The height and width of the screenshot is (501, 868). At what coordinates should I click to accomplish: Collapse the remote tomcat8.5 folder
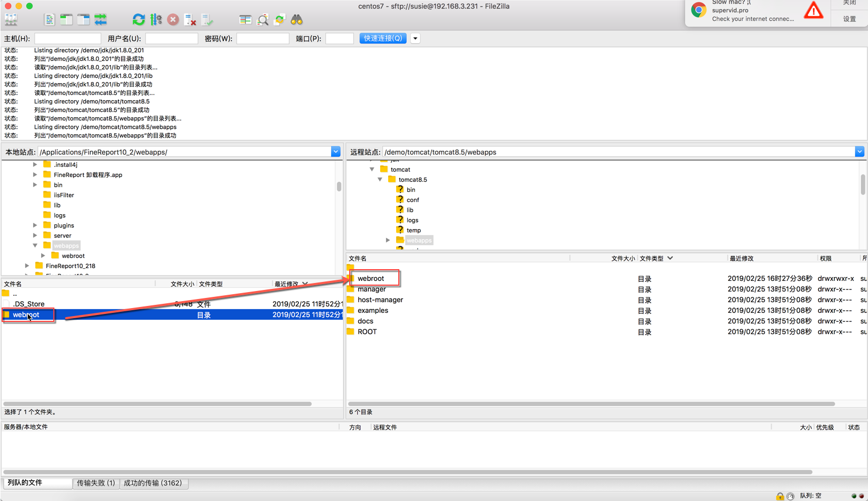click(380, 180)
